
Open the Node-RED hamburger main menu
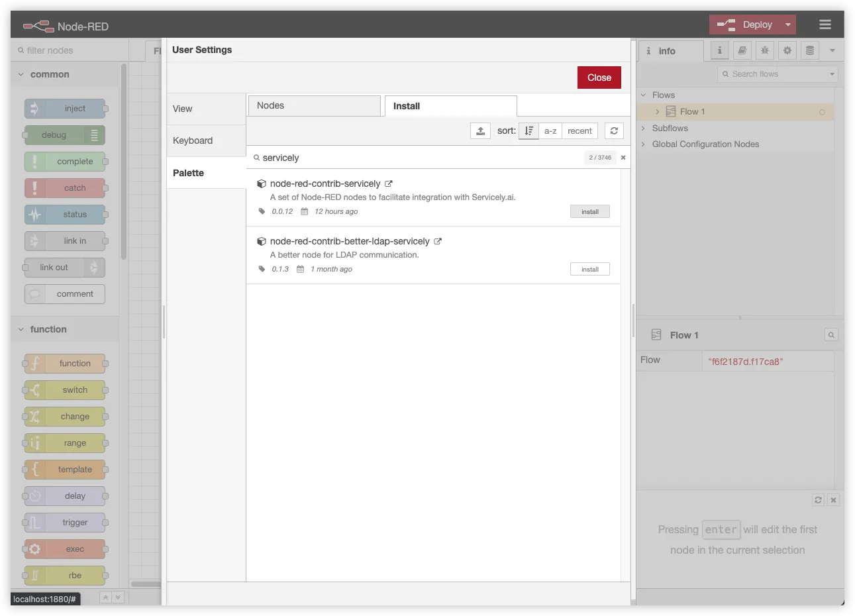pyautogui.click(x=825, y=25)
